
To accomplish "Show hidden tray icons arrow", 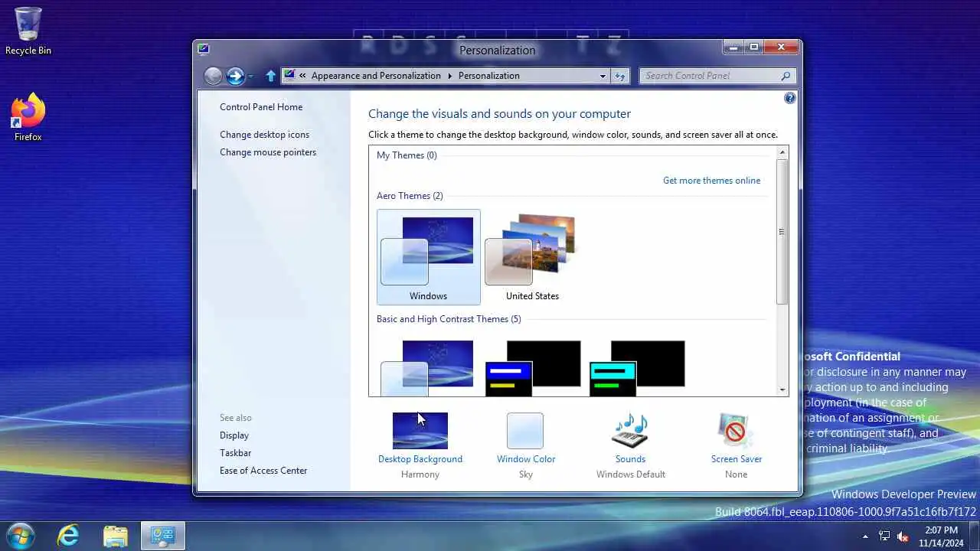I will [866, 536].
